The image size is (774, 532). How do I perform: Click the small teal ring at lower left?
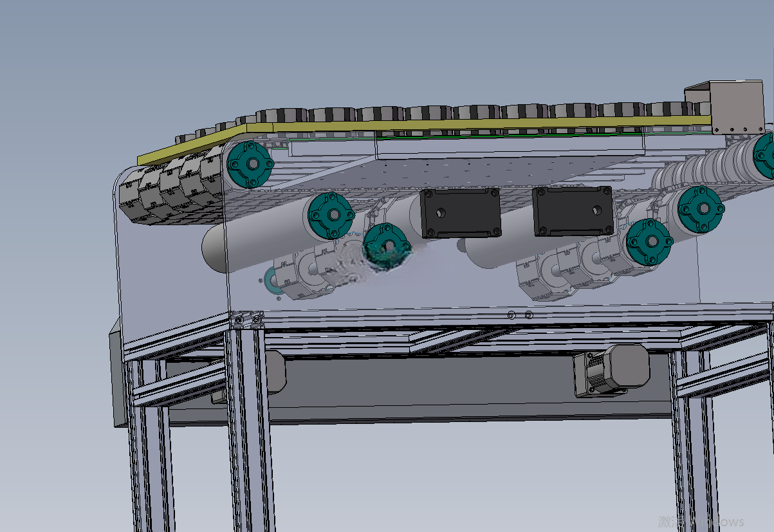[x=271, y=282]
